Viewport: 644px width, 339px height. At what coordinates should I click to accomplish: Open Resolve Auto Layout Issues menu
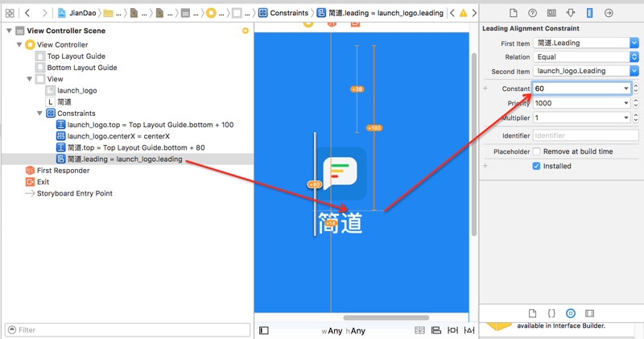coord(469,330)
